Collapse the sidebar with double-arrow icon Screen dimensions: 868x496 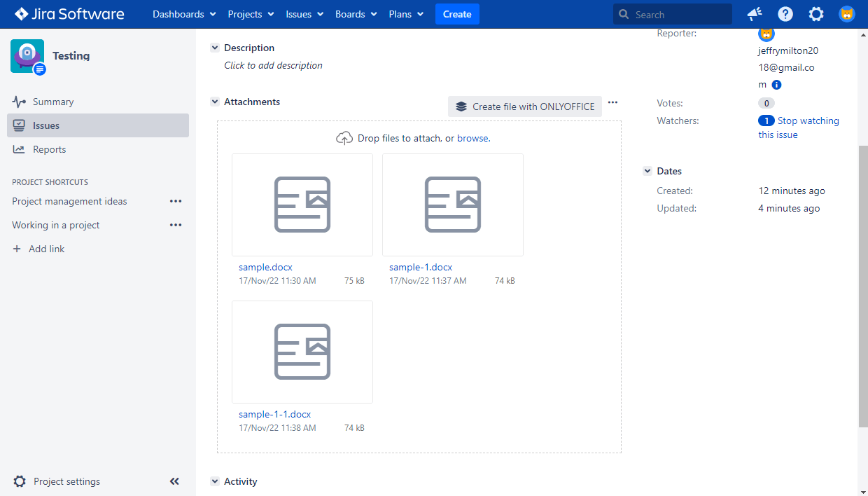point(174,481)
